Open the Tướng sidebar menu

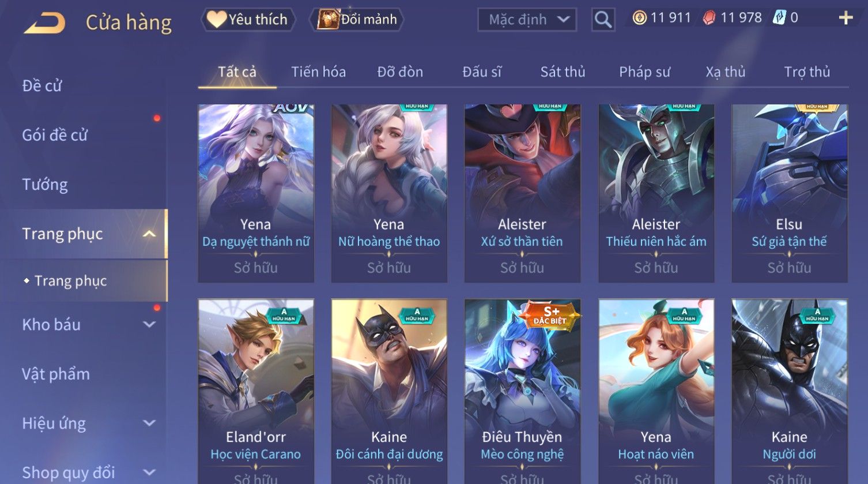tap(45, 185)
